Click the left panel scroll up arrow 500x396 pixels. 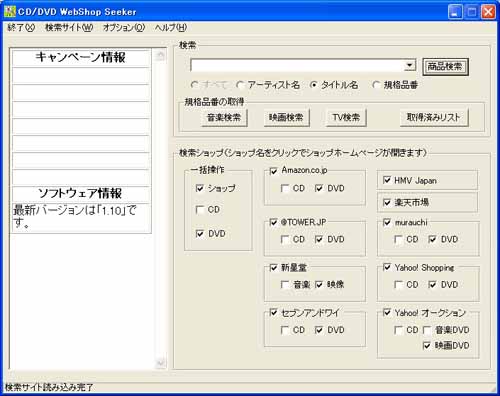[x=160, y=55]
